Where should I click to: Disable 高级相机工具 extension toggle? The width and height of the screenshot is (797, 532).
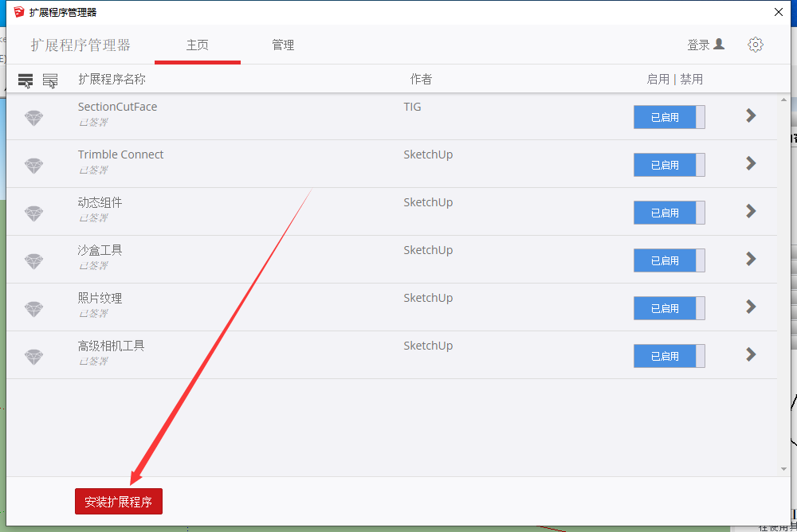point(669,356)
